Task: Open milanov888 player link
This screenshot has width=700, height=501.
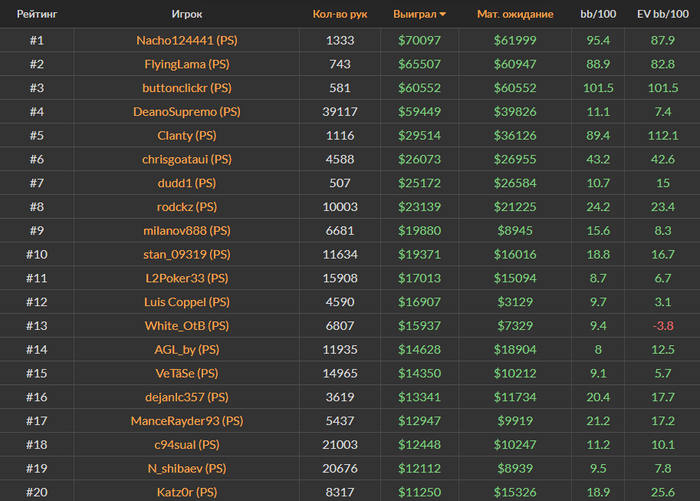Action: [x=187, y=231]
